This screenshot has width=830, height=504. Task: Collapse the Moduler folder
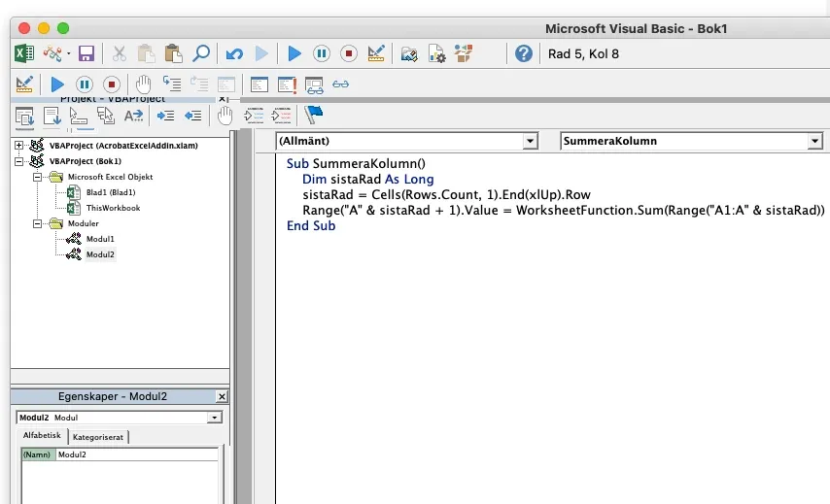coord(37,223)
